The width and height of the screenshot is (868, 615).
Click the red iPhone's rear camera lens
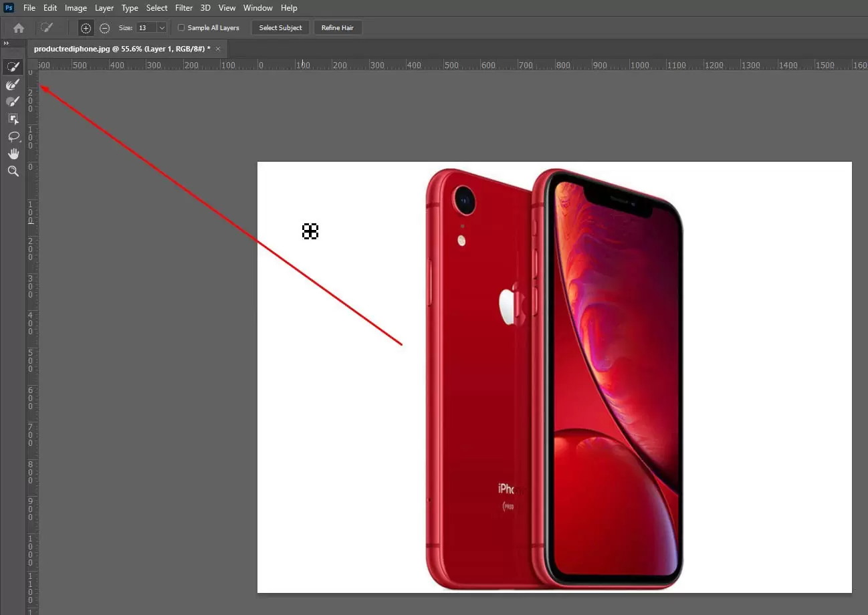[464, 200]
